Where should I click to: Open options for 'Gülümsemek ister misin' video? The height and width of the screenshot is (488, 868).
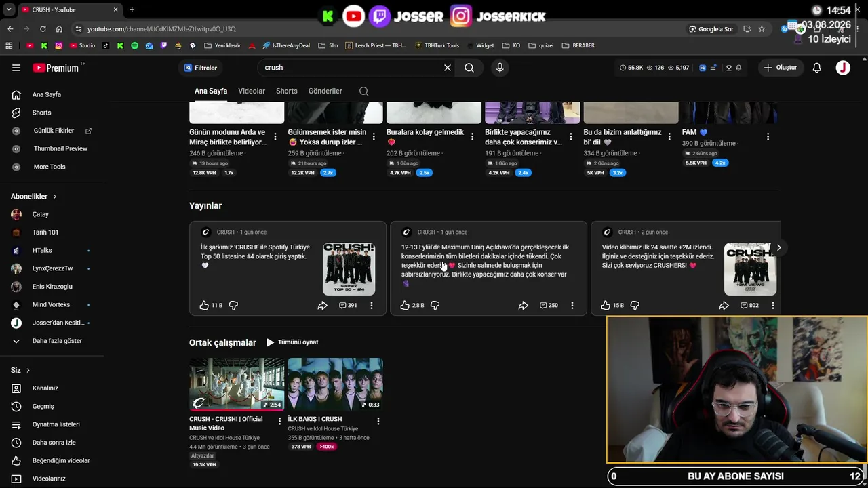[x=374, y=137]
